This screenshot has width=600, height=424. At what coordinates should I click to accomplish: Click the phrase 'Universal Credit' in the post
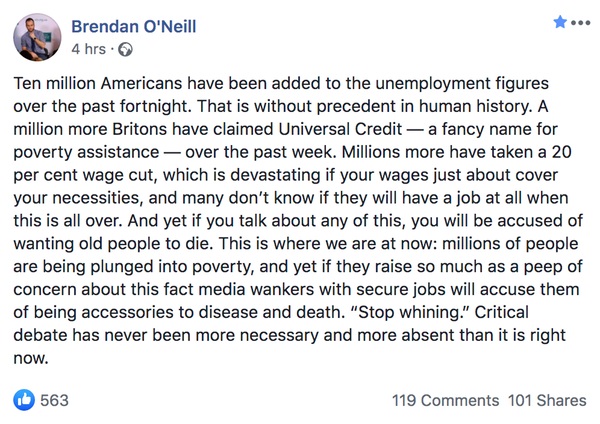[340, 129]
